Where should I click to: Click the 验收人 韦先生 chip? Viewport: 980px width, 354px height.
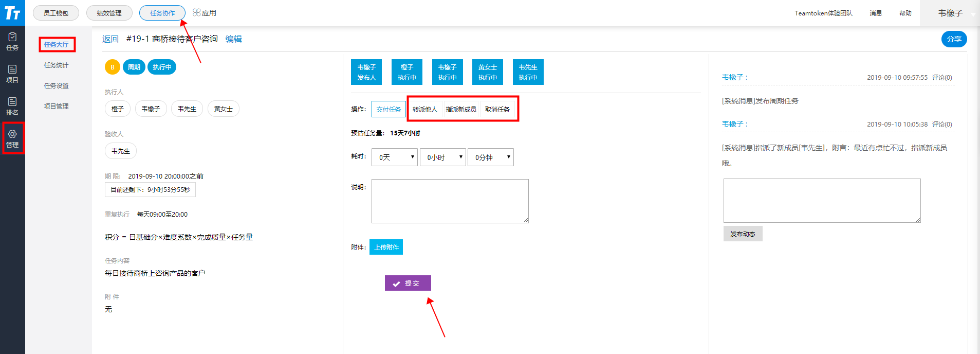coord(121,151)
